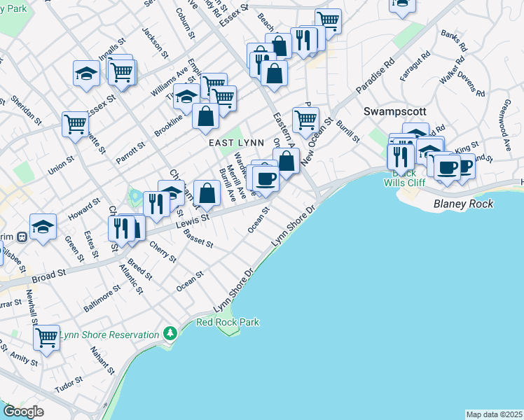The width and height of the screenshot is (524, 420).
Task: Click the school marker near Ingalls St
Action: coord(86,74)
